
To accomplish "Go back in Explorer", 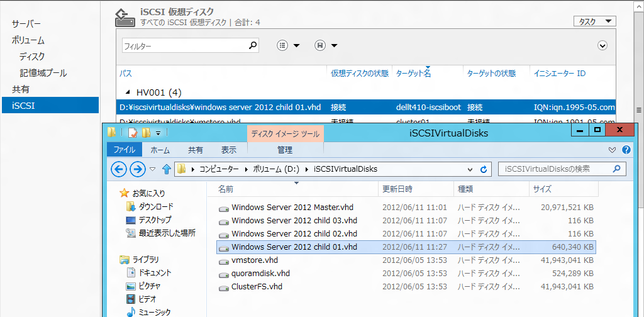I will (x=119, y=169).
